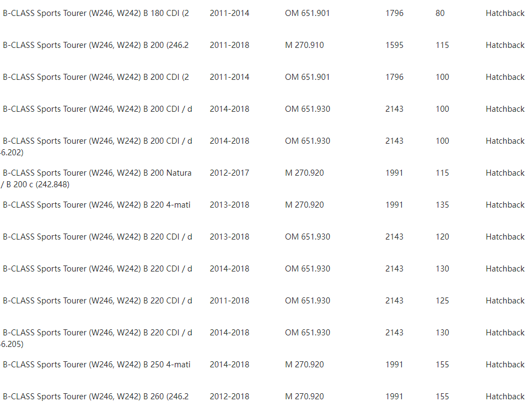Click year range 2012-2017
The height and width of the screenshot is (407, 532).
tap(229, 173)
